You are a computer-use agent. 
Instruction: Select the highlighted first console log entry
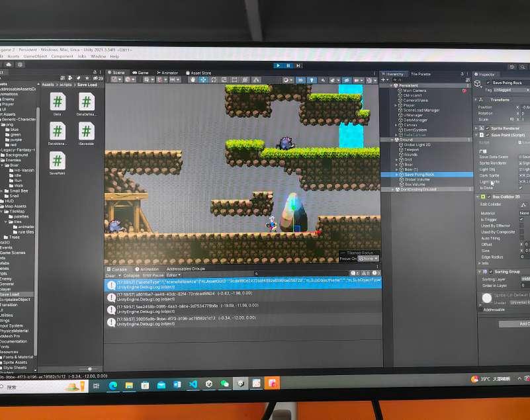(x=243, y=284)
